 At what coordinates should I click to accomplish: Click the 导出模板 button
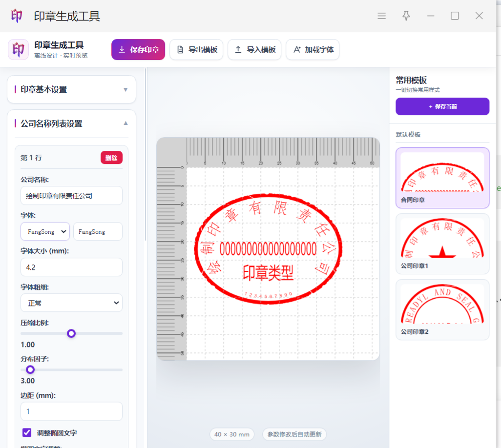196,49
